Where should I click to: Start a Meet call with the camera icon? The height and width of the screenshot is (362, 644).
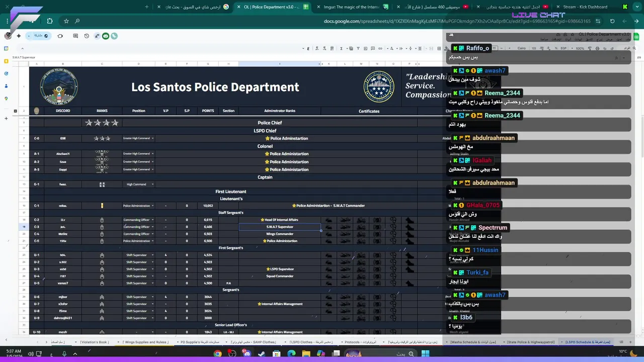coord(60,36)
